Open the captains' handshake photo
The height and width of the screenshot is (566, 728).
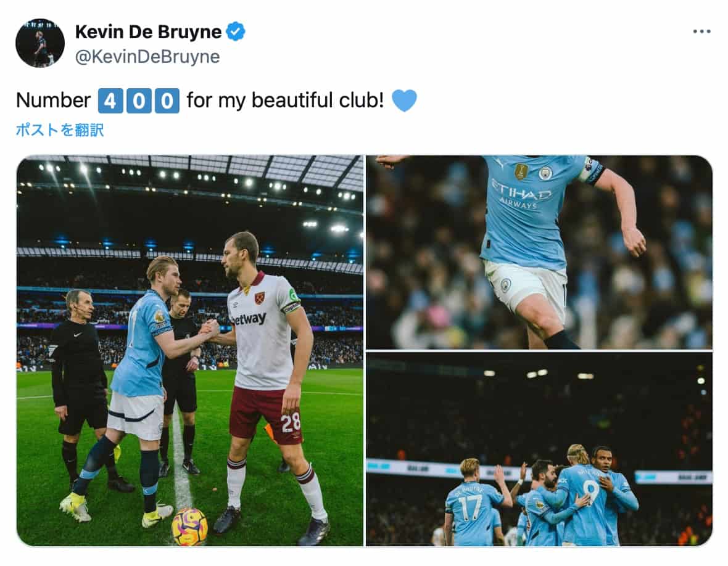coord(190,351)
